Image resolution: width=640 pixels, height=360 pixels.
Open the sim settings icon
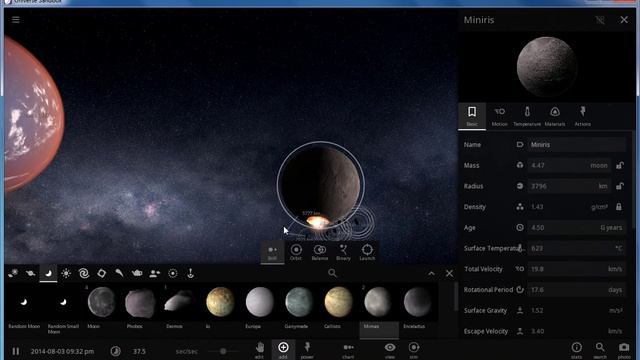pos(413,350)
